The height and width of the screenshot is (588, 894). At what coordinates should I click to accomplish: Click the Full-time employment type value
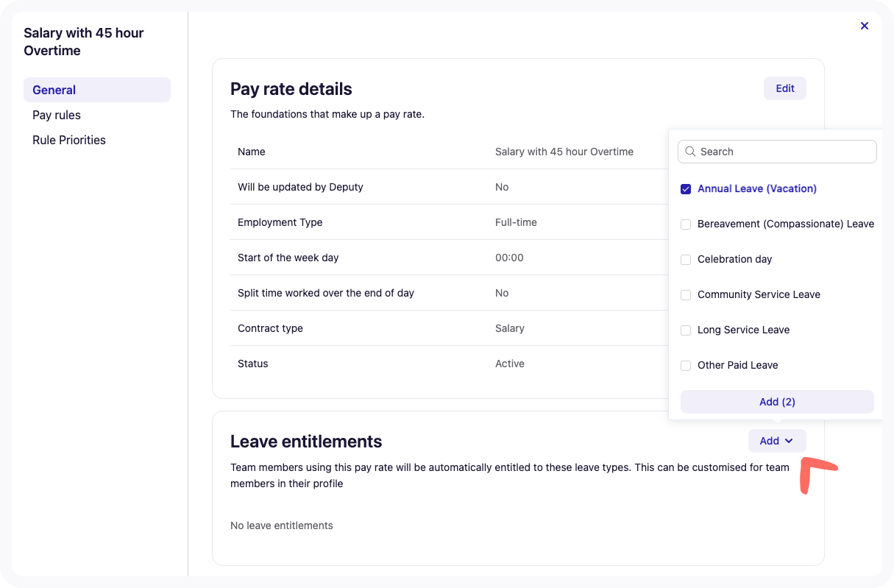(517, 222)
